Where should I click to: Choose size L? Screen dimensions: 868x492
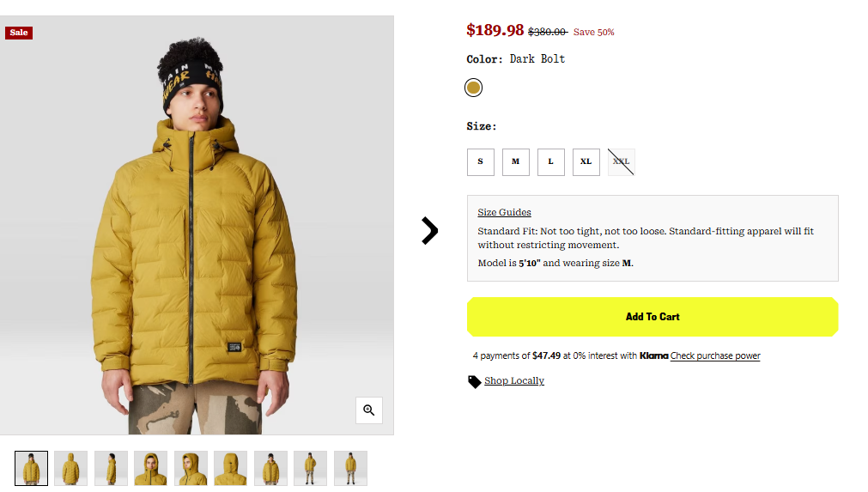pyautogui.click(x=551, y=161)
